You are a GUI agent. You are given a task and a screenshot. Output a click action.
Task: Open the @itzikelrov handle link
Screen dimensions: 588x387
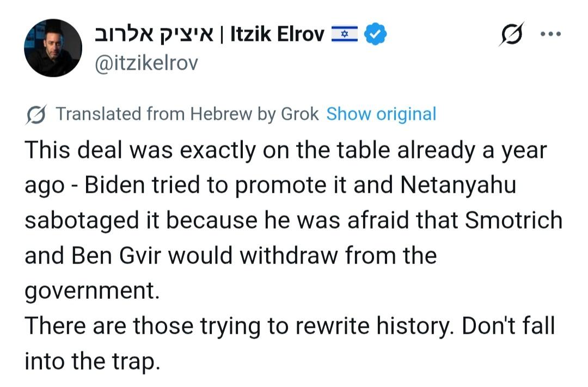tap(146, 63)
